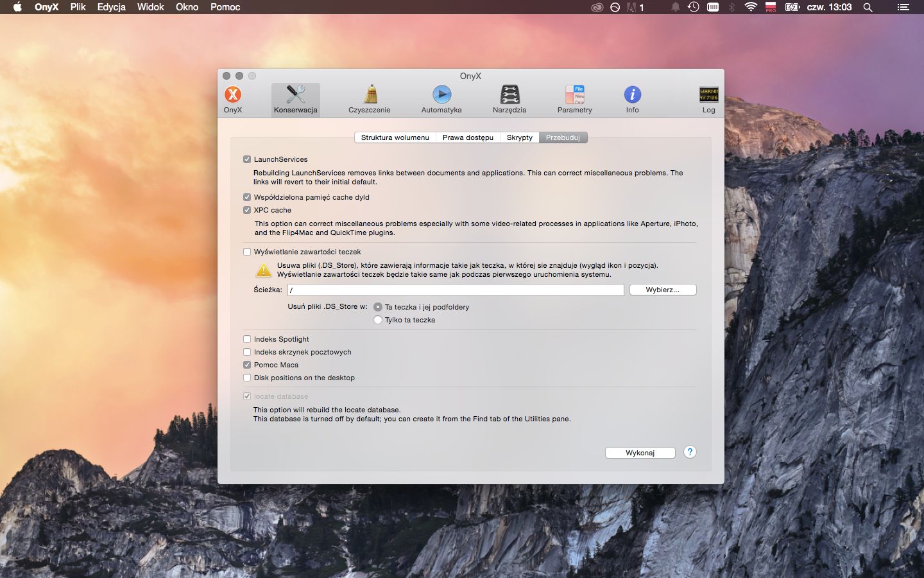Screen dimensions: 924x578
Task: Click the Wybierz... button
Action: (663, 290)
